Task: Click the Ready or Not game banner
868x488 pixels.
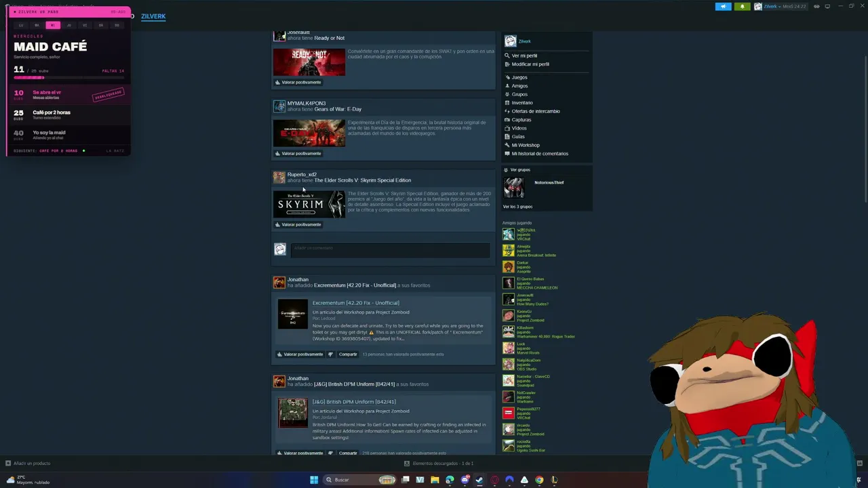Action: click(x=309, y=62)
